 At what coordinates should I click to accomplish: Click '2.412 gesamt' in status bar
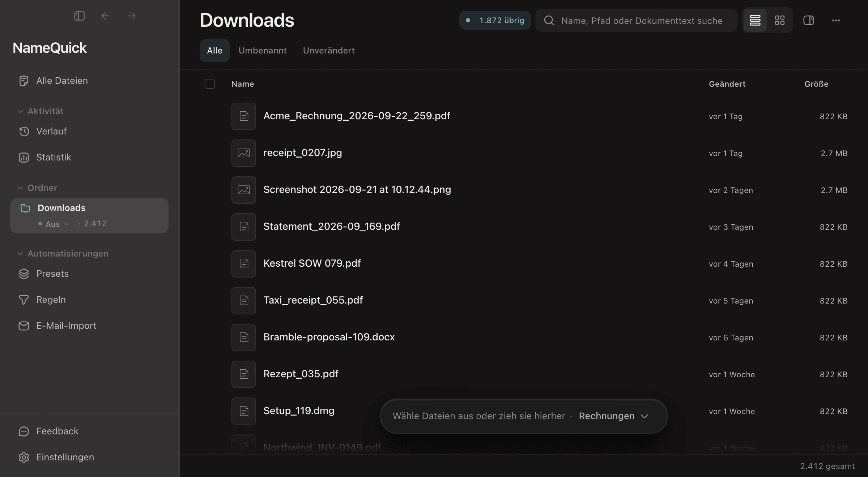coord(827,466)
